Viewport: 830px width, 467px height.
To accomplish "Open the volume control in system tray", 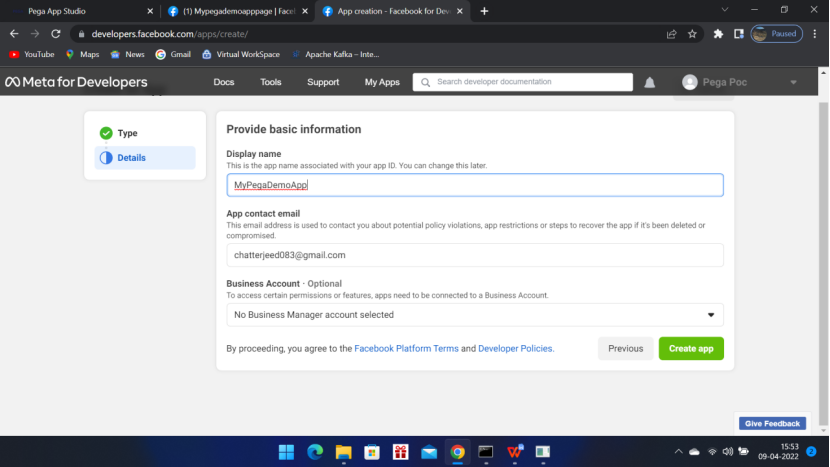I will (728, 452).
